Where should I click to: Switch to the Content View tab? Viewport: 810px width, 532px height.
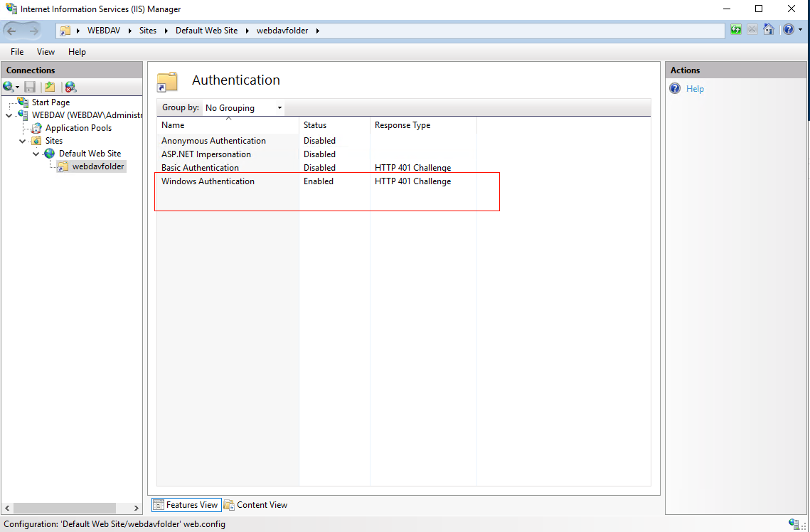click(256, 505)
